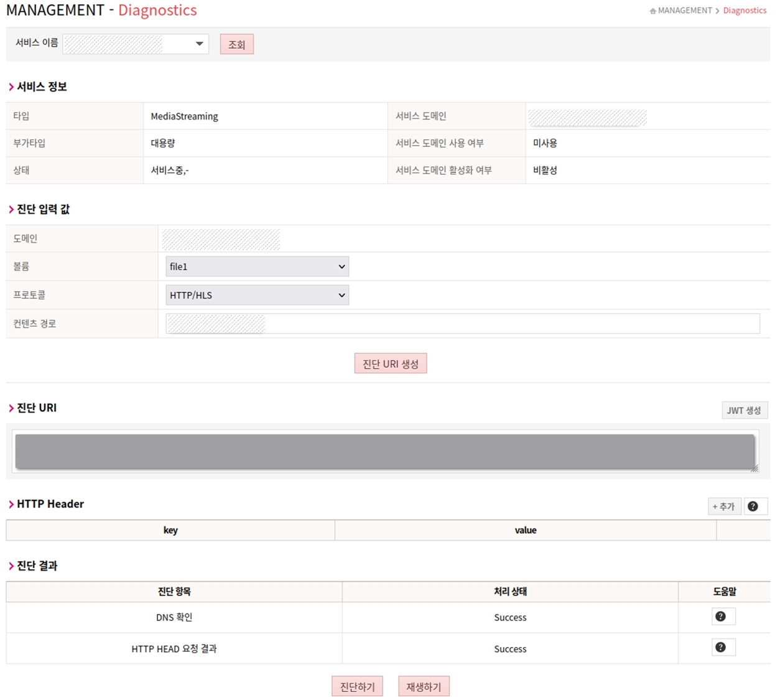The image size is (780, 700).
Task: Open the 프로토콜 dropdown showing HTTP/HLS
Action: point(257,295)
